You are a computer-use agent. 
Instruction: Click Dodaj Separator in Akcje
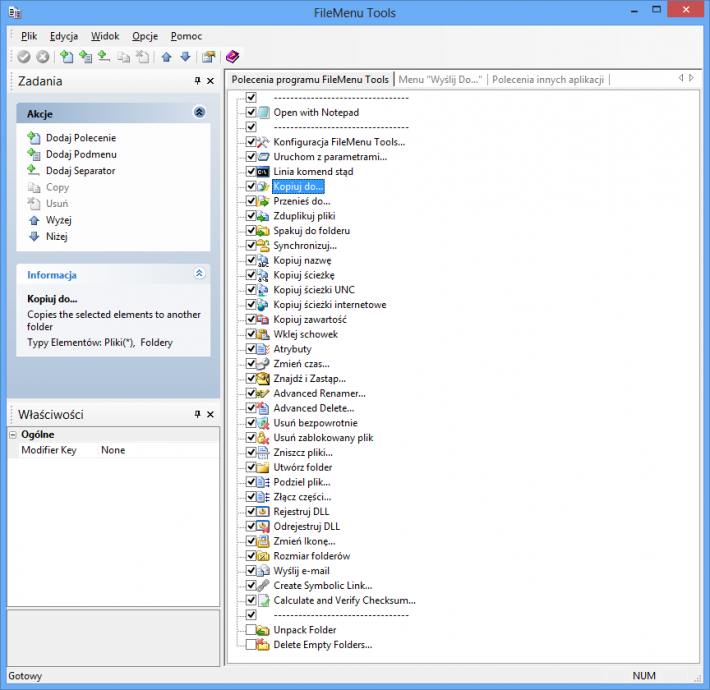(81, 171)
